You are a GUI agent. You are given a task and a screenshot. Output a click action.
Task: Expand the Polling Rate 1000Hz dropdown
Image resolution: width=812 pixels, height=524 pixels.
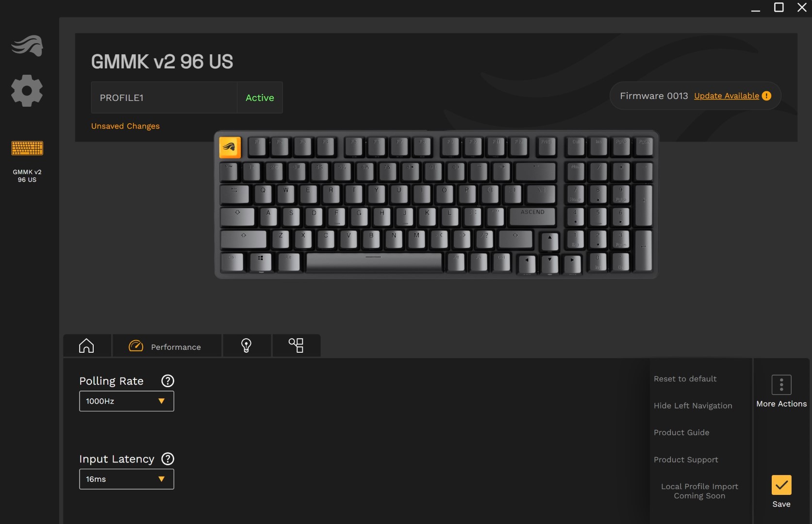127,401
